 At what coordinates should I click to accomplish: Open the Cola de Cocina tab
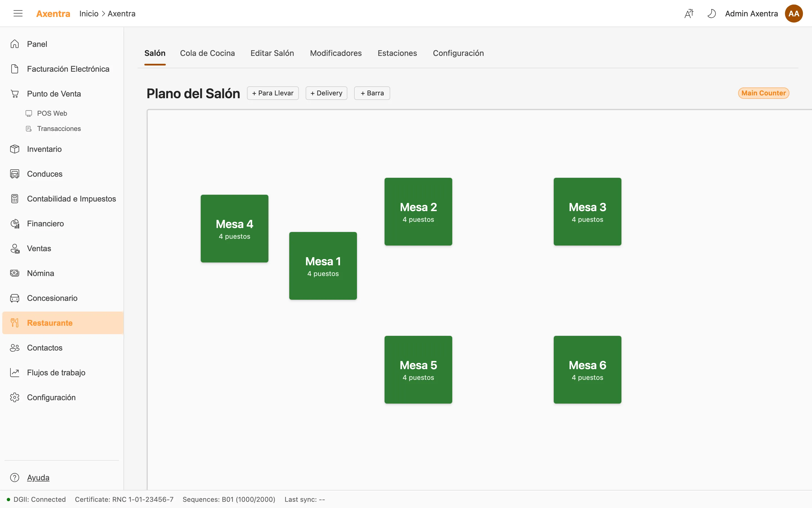[x=207, y=53]
